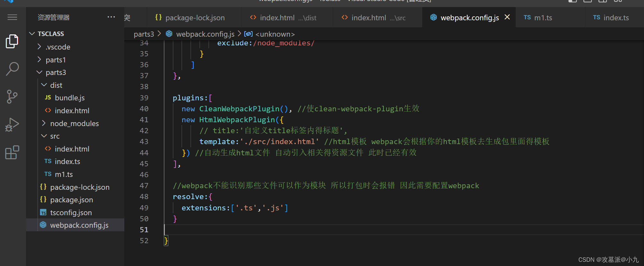Collapse the parts3 folder

39,72
